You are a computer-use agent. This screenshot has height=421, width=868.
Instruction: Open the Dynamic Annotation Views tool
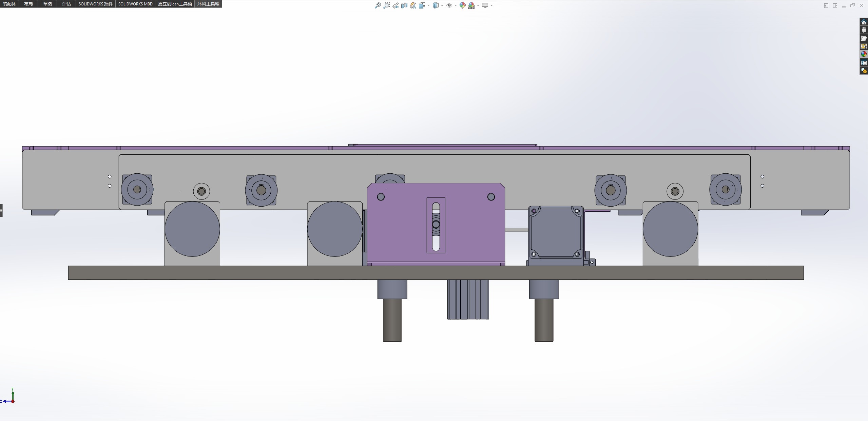[413, 5]
